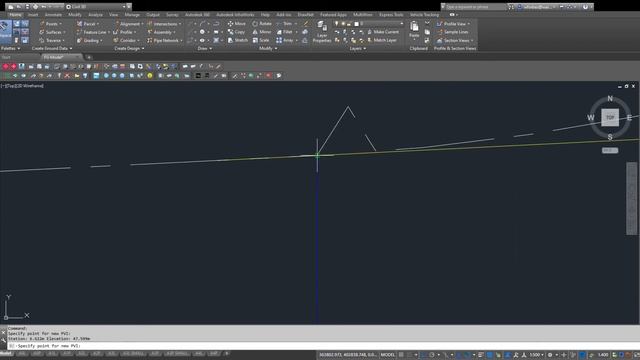
Task: Open Layer Properties manager
Action: pyautogui.click(x=322, y=32)
